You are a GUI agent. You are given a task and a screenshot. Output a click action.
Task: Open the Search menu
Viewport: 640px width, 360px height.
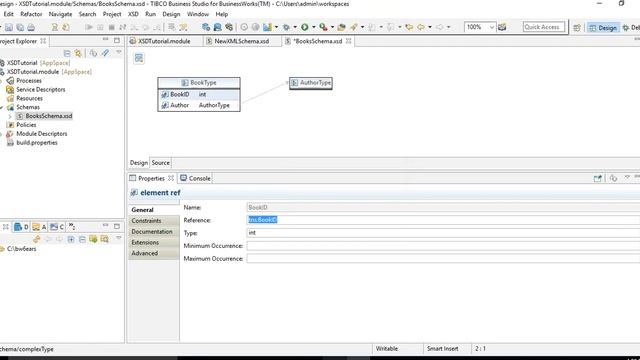click(87, 14)
